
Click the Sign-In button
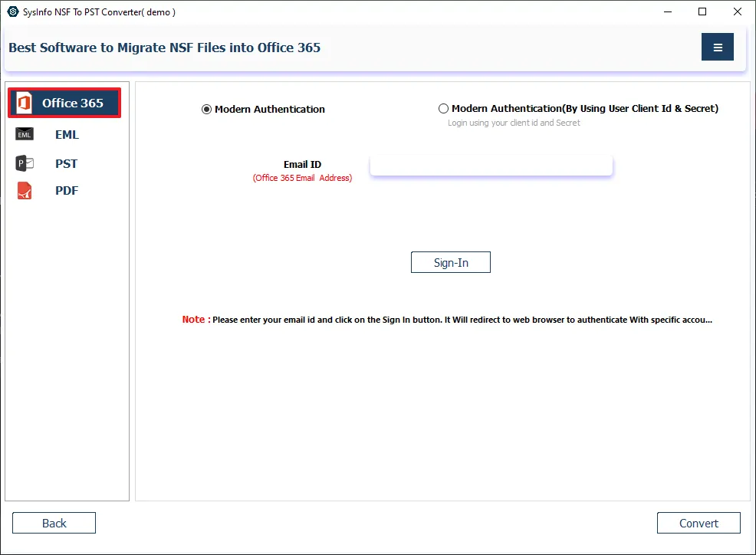tap(450, 262)
